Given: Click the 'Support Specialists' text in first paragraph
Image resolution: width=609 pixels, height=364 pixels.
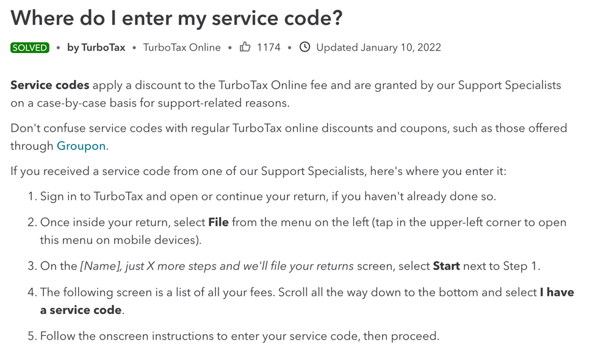Looking at the screenshot, I should pyautogui.click(x=510, y=85).
